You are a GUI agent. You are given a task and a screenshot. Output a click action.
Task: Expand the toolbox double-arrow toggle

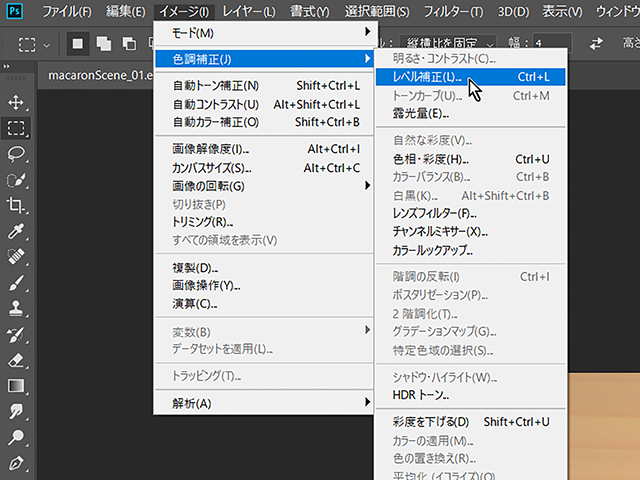tap(7, 67)
